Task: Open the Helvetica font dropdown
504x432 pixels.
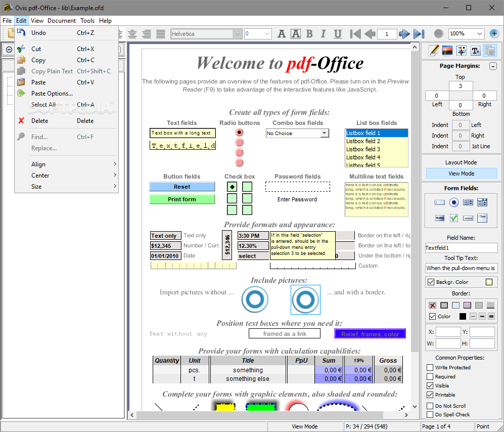Action: pyautogui.click(x=237, y=34)
